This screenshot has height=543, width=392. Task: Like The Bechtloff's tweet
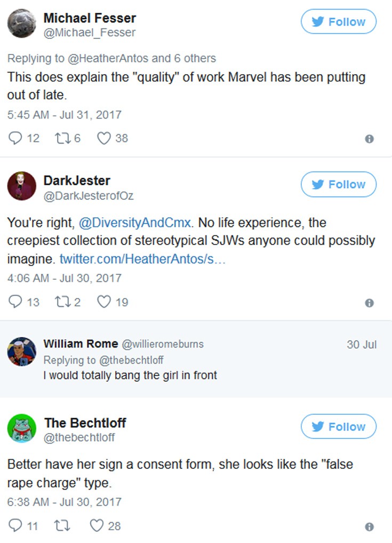pos(97,526)
